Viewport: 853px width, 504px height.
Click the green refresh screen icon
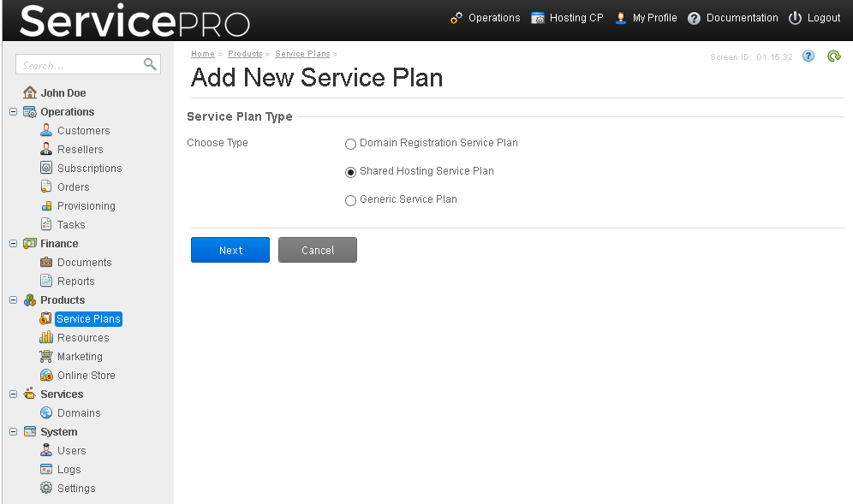834,56
